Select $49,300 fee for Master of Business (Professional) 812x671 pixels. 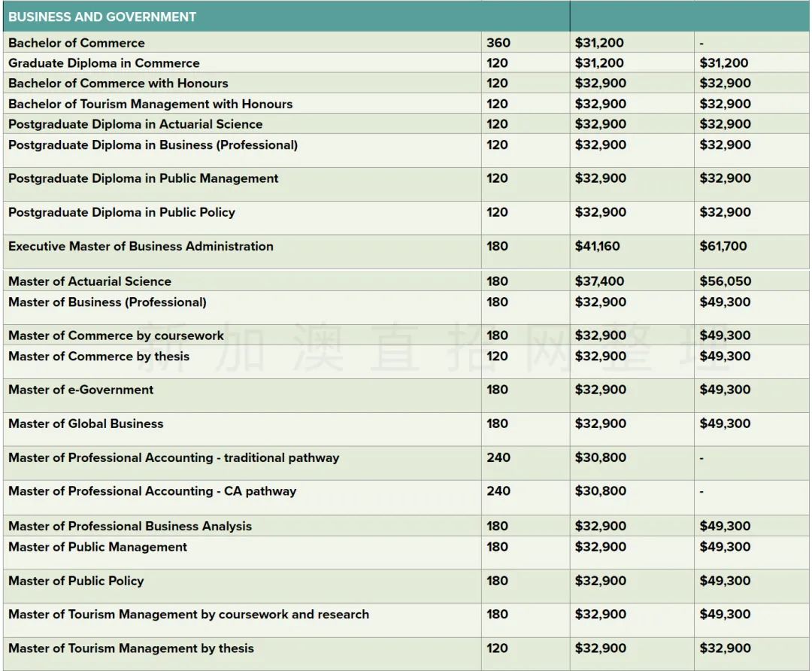tap(725, 302)
